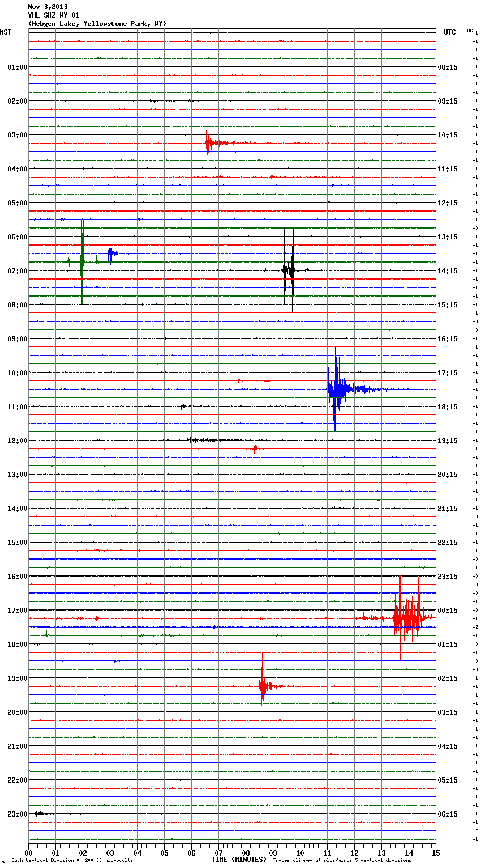
Task: Click the '17:15' UTC time label
Action: pyautogui.click(x=448, y=373)
